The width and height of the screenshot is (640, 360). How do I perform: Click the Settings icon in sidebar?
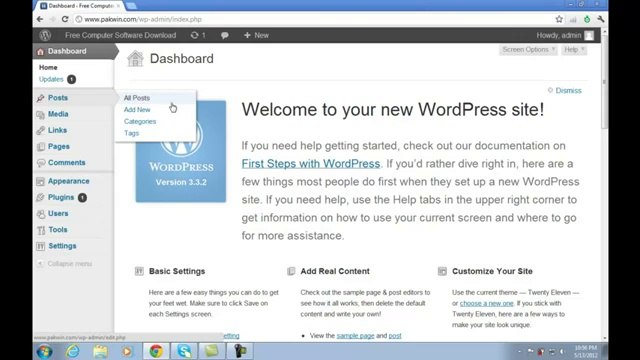click(40, 246)
